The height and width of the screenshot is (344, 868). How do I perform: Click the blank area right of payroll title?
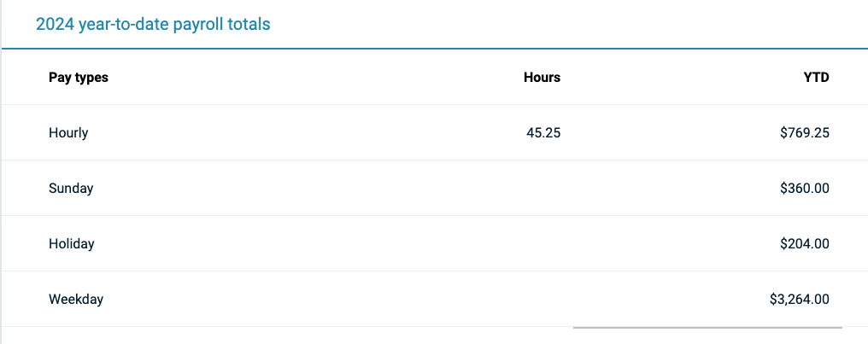[564, 24]
